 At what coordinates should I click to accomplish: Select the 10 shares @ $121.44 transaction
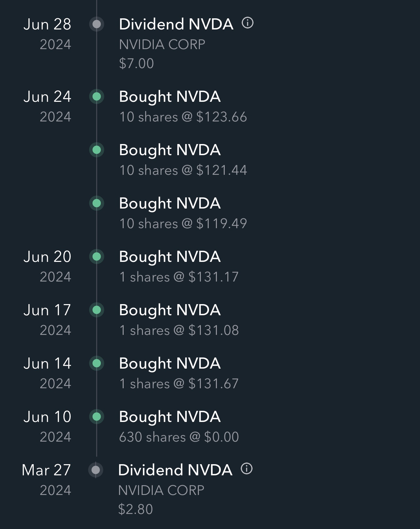coord(183,170)
